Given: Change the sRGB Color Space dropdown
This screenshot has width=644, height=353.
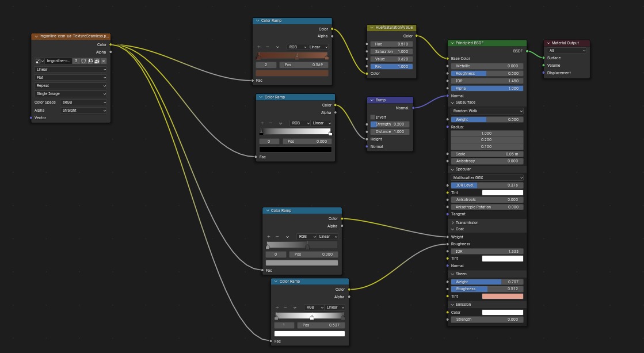Looking at the screenshot, I should (83, 102).
